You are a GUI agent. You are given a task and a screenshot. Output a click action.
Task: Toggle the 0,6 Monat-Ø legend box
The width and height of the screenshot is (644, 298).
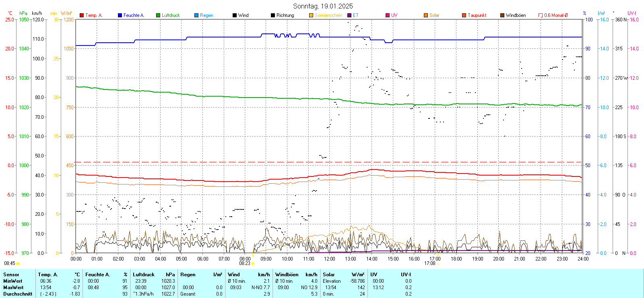541,15
